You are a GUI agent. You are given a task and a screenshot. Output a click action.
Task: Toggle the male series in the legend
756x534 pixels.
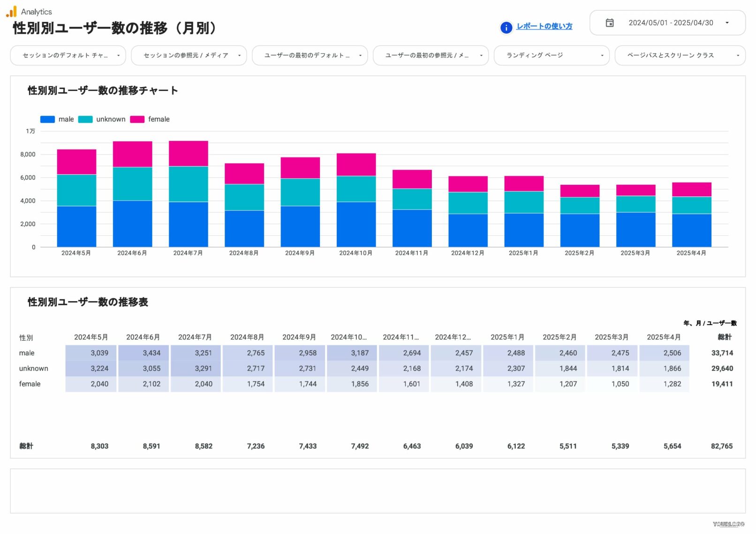tap(65, 119)
